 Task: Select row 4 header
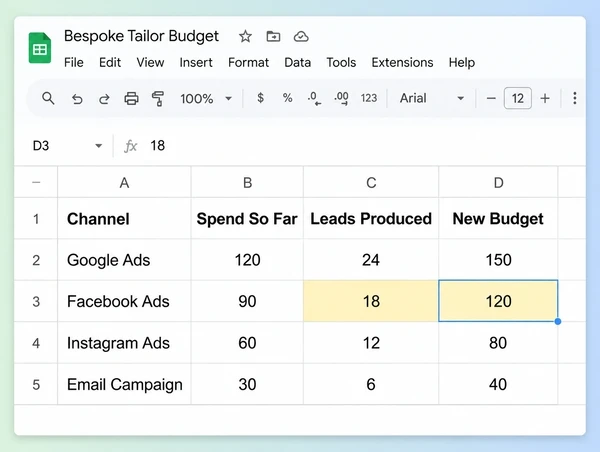pyautogui.click(x=36, y=343)
